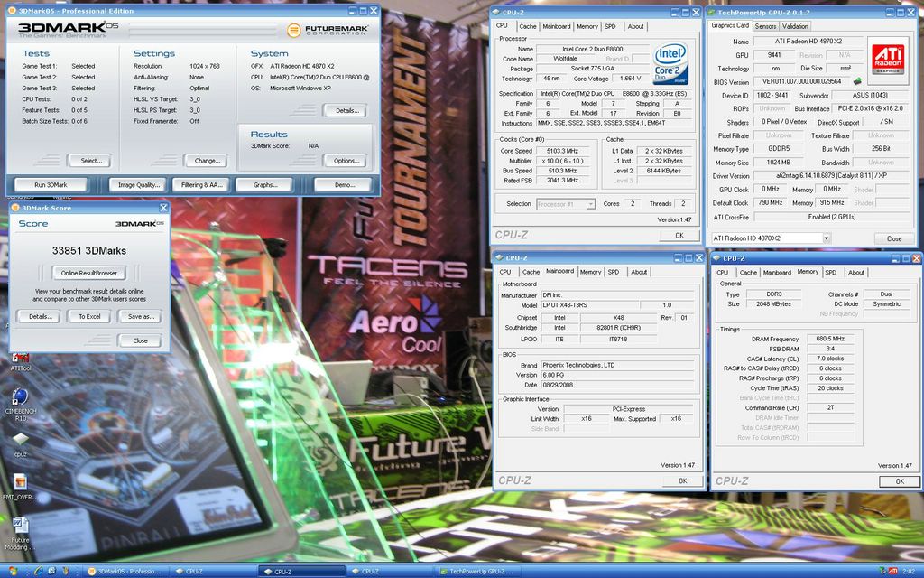Image resolution: width=924 pixels, height=578 pixels.
Task: Close the 3DMark Score dialog using Close button
Action: pyautogui.click(x=140, y=340)
